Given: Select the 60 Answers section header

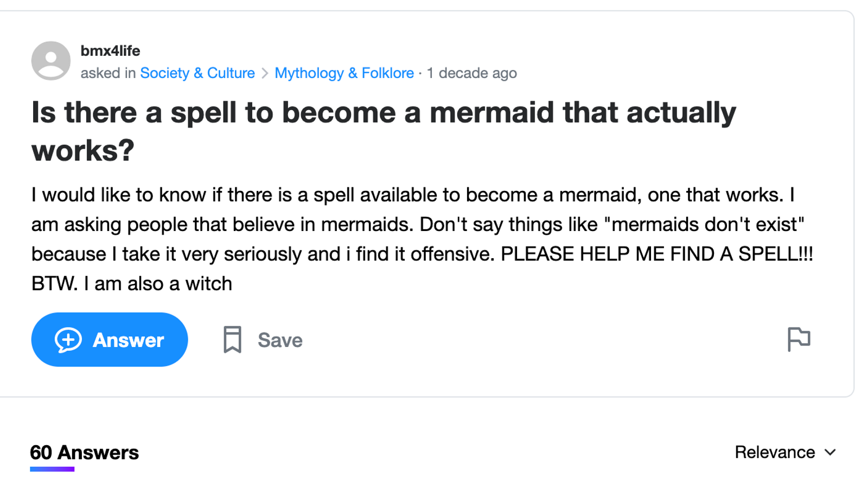Looking at the screenshot, I should 85,452.
